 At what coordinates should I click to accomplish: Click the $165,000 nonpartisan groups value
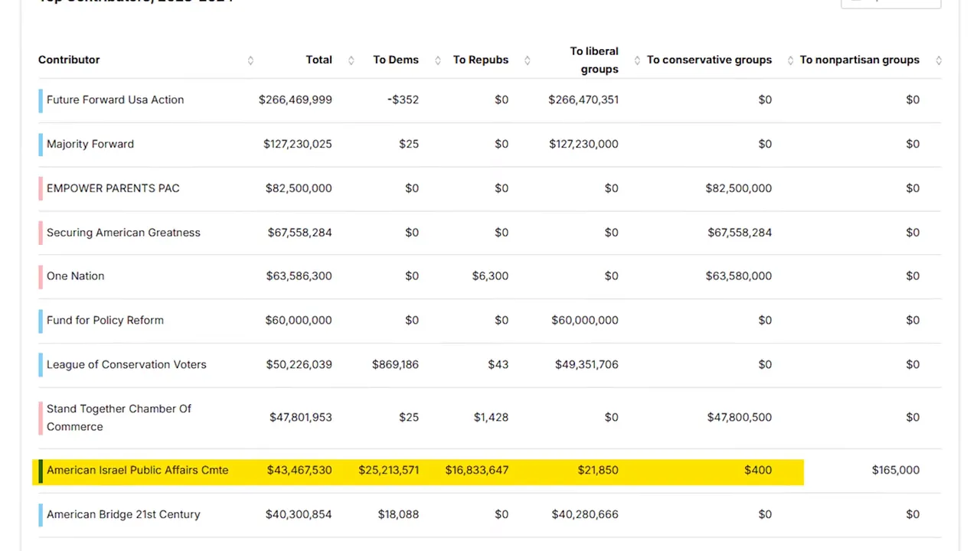pos(896,470)
